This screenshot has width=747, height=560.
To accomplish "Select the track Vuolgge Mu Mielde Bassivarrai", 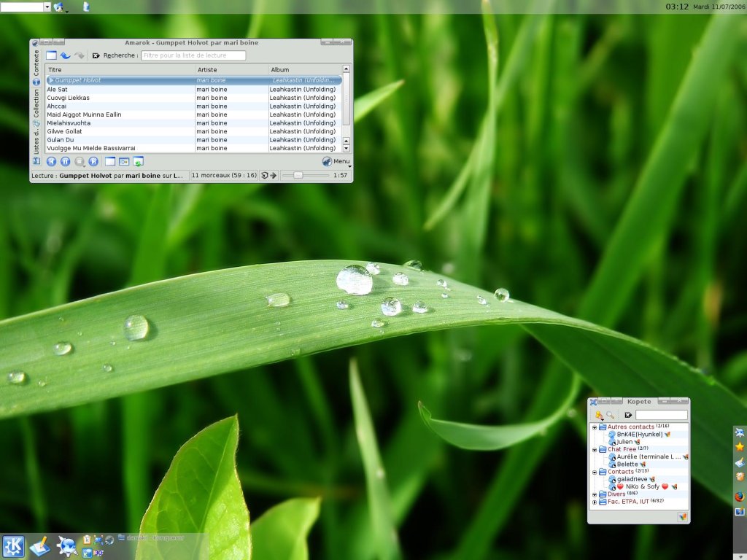I will (194, 148).
